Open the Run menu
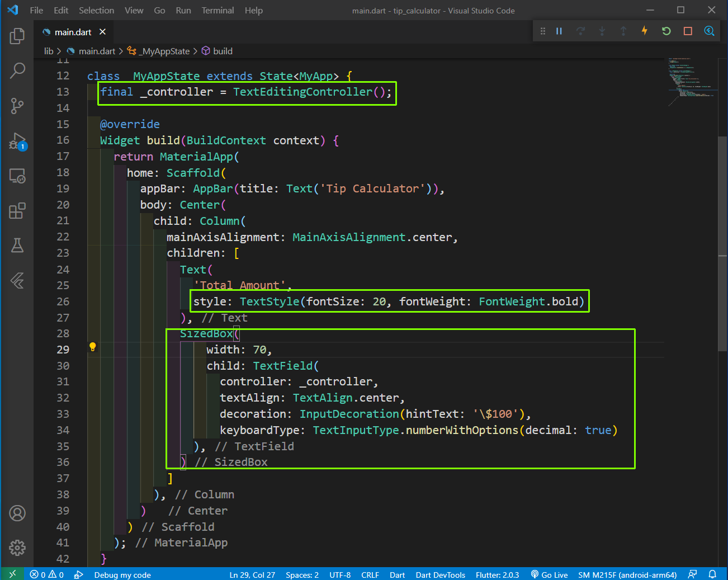 click(183, 10)
